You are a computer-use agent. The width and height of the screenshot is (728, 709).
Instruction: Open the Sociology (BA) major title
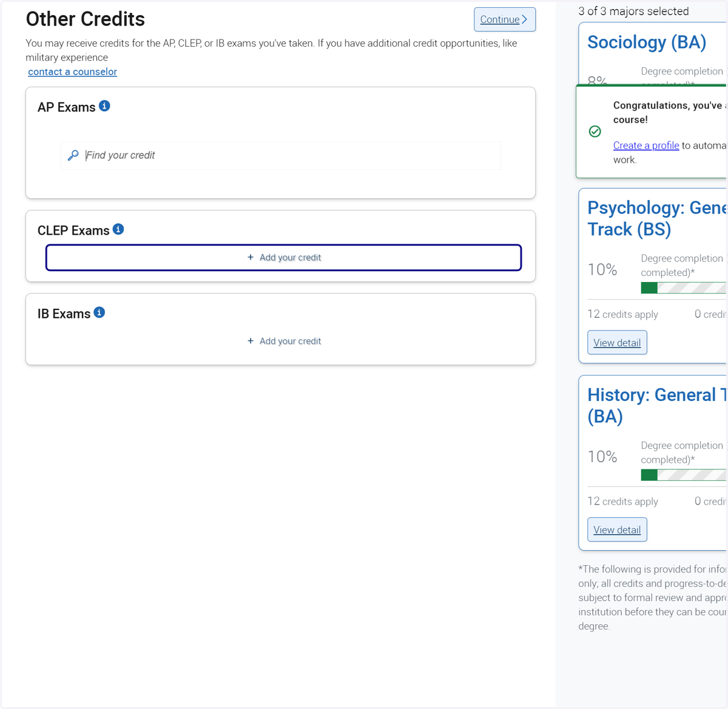coord(647,42)
